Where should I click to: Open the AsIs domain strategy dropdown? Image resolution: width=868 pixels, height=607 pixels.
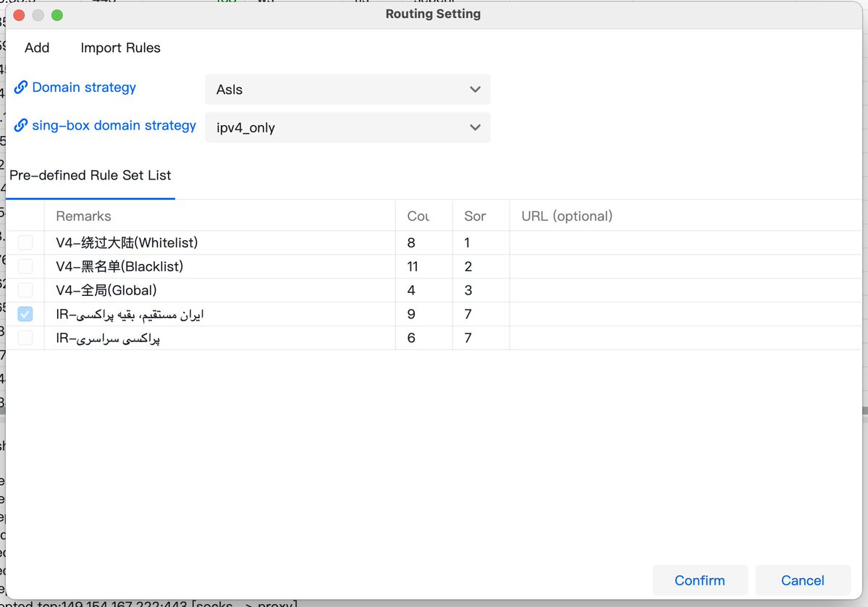point(347,90)
